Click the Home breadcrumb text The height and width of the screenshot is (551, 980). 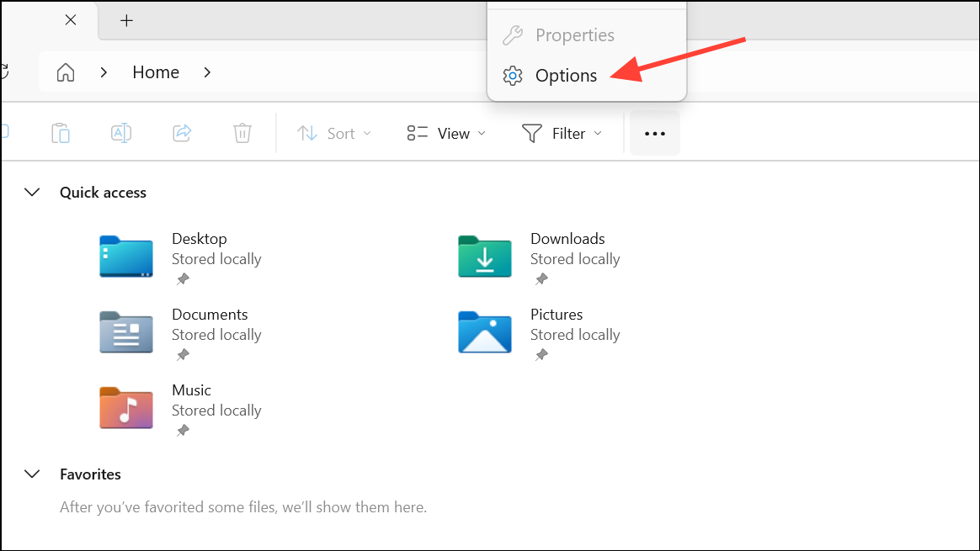[x=156, y=72]
